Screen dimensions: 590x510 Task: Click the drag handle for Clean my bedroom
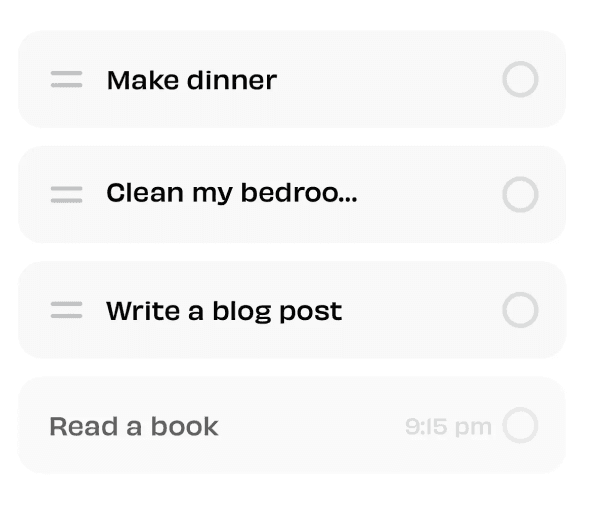click(x=67, y=195)
